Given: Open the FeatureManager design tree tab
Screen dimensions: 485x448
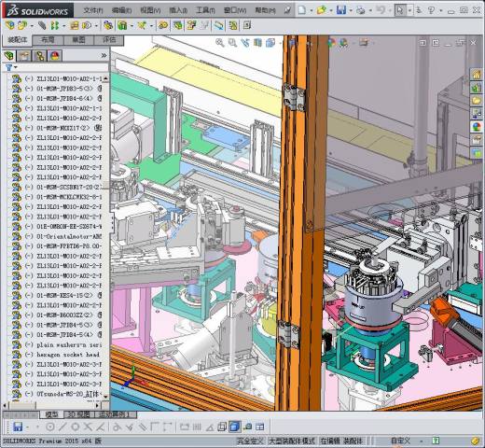Looking at the screenshot, I should 9,56.
